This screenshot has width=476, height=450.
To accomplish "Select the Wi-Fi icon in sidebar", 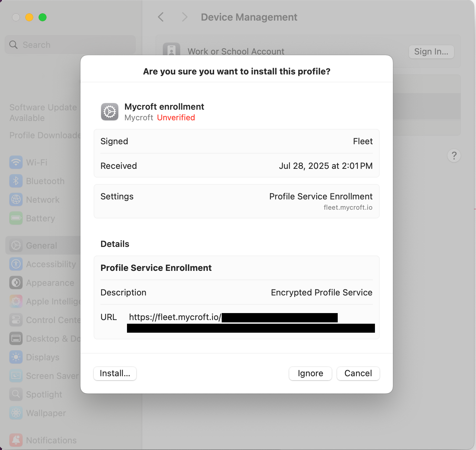I will [x=16, y=163].
